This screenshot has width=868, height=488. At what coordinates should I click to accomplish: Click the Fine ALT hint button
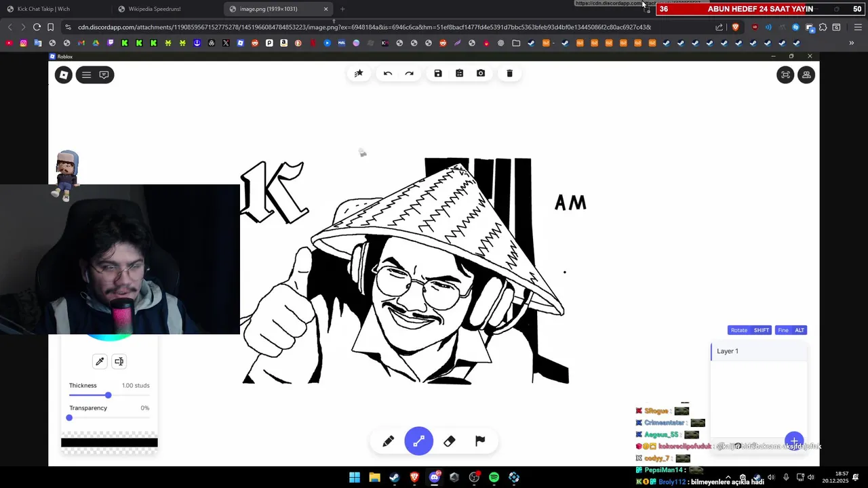tap(791, 330)
